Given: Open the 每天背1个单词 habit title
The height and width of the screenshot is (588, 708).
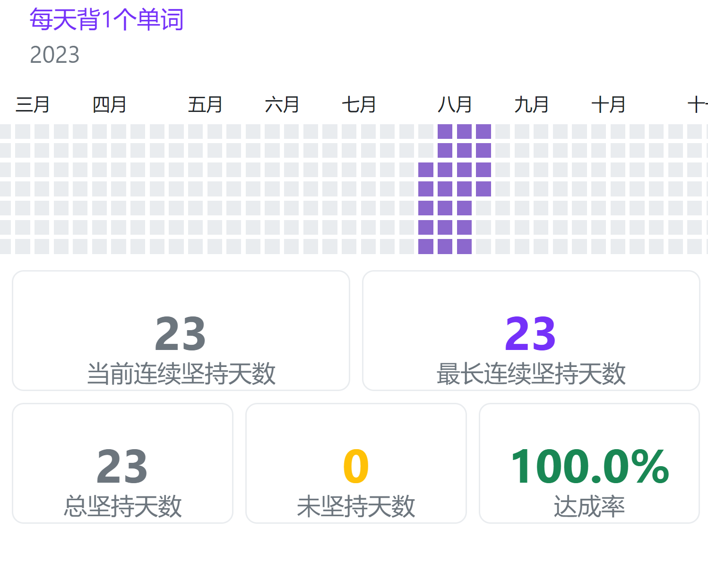Looking at the screenshot, I should [x=106, y=20].
